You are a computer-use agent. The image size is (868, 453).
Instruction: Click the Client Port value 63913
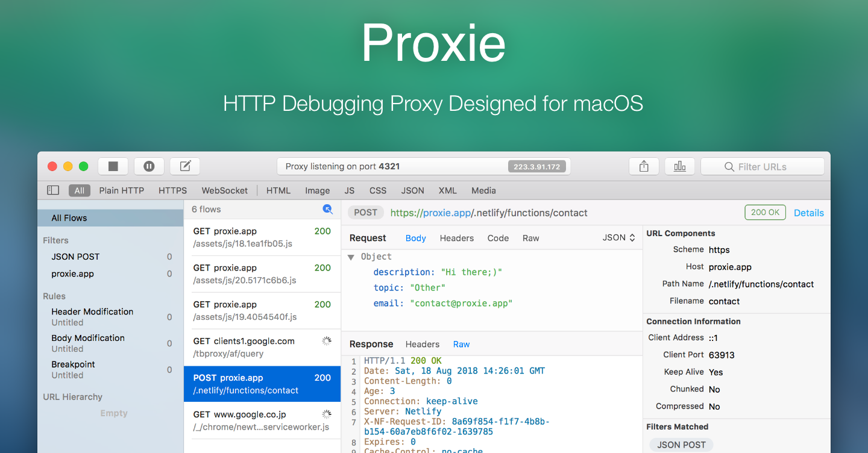click(722, 355)
